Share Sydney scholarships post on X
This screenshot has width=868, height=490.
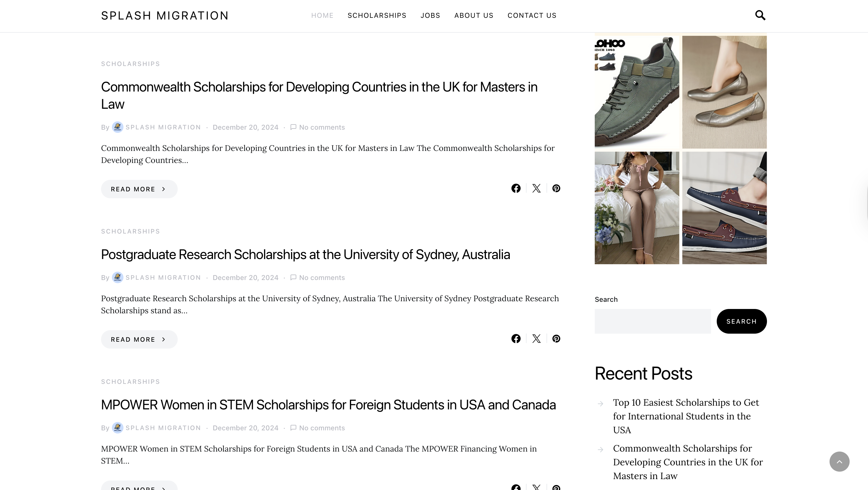coord(536,339)
